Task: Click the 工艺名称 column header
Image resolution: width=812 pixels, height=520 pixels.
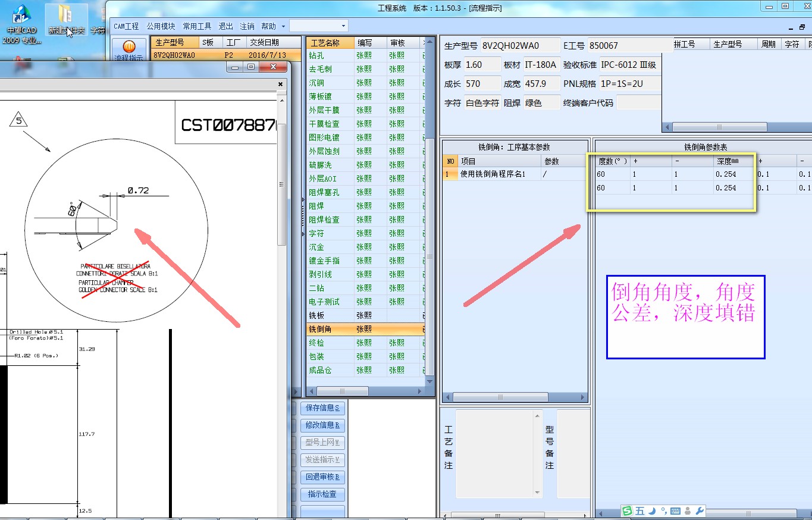Action: coord(330,42)
